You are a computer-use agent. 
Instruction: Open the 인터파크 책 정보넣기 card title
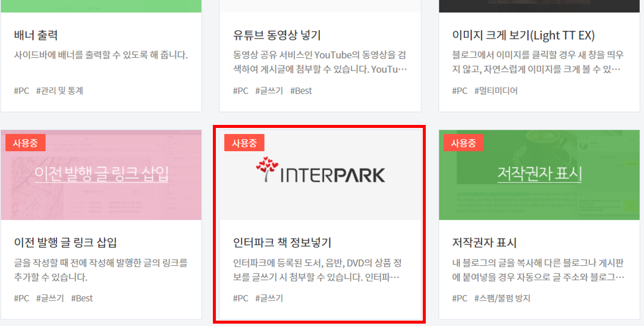pyautogui.click(x=282, y=243)
